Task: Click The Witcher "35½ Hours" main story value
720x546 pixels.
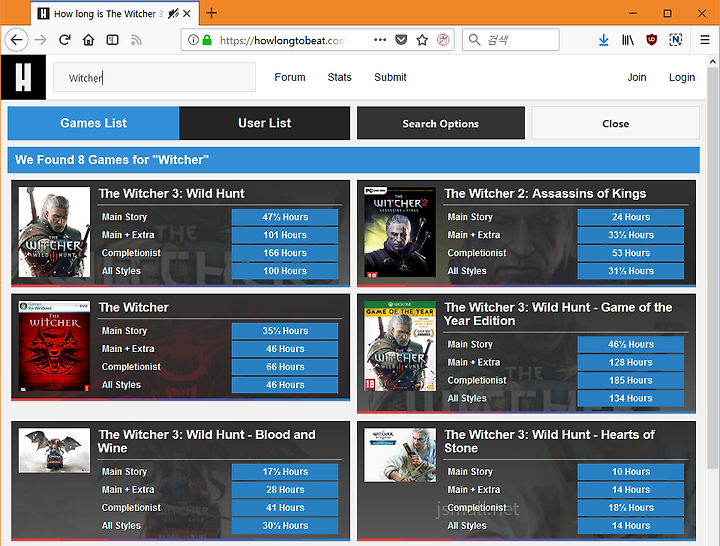Action: (285, 331)
